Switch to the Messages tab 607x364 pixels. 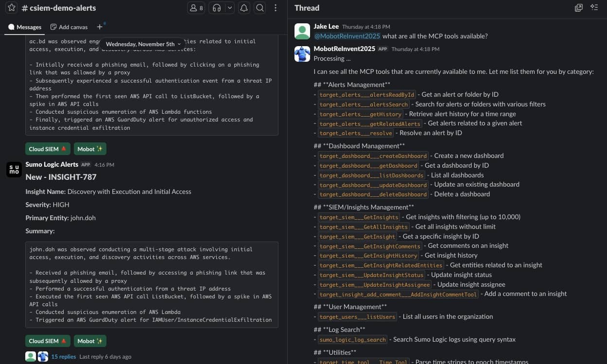(x=24, y=27)
